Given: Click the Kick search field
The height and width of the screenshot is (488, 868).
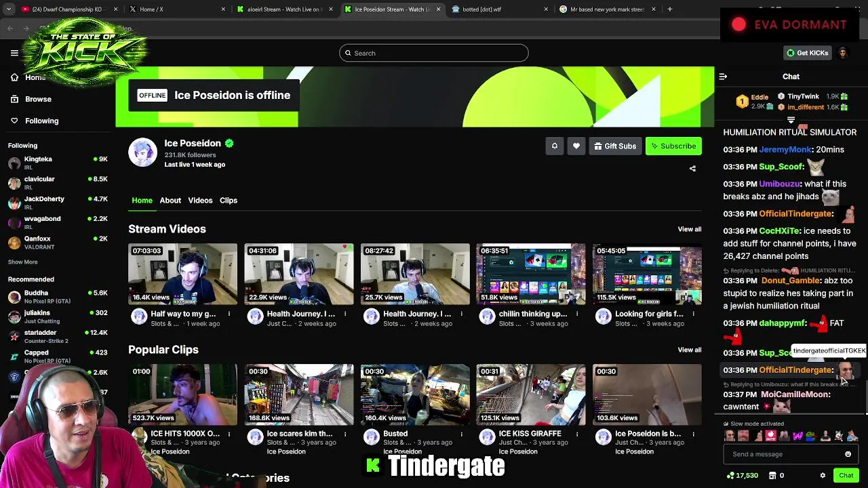Looking at the screenshot, I should [x=434, y=53].
